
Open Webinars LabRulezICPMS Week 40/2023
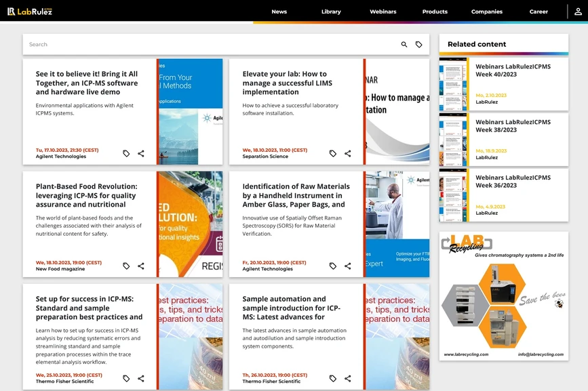513,70
